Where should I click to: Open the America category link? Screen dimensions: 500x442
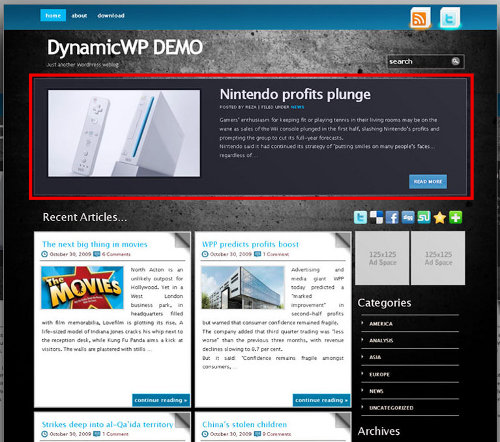(381, 324)
